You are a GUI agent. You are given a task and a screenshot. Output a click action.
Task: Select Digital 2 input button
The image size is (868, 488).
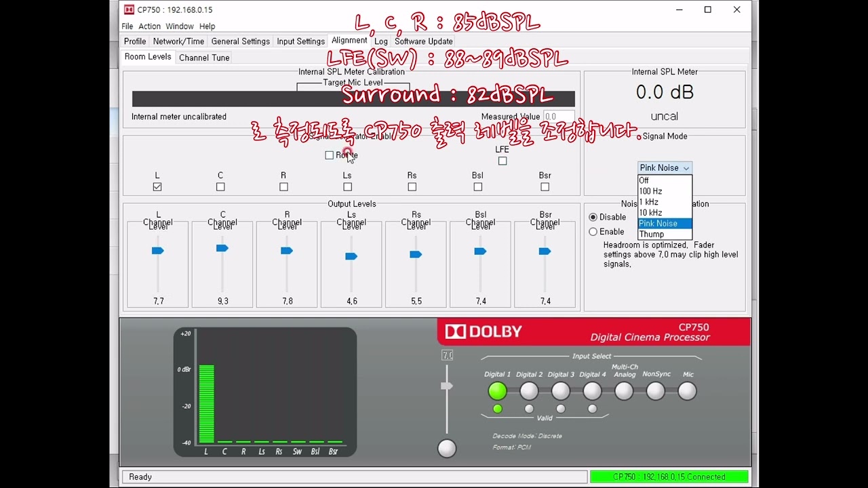point(529,391)
